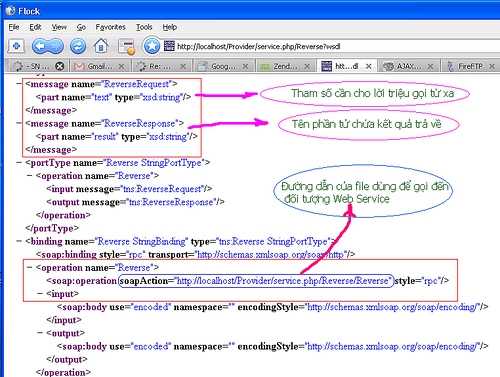This screenshot has height=377, width=500.
Task: Click the soap:body line under input
Action: 272,307
